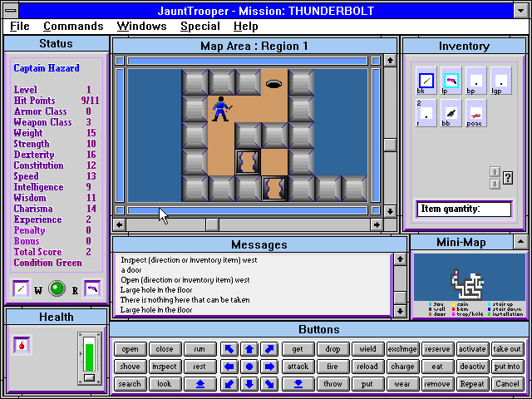
Task: Click the inventory scroll down arrow
Action: click(x=495, y=184)
